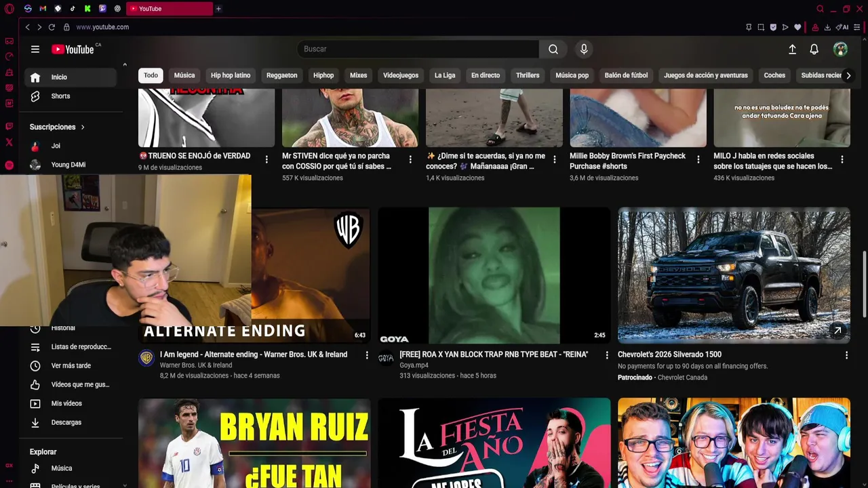
Task: Add page to bookmarks with heart icon
Action: click(x=797, y=27)
